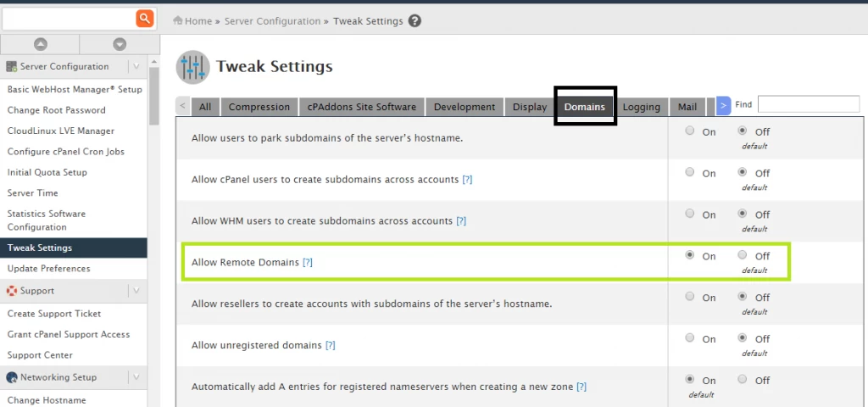Click the sidebar scroll up arrow icon
Image resolution: width=868 pixels, height=407 pixels.
40,44
